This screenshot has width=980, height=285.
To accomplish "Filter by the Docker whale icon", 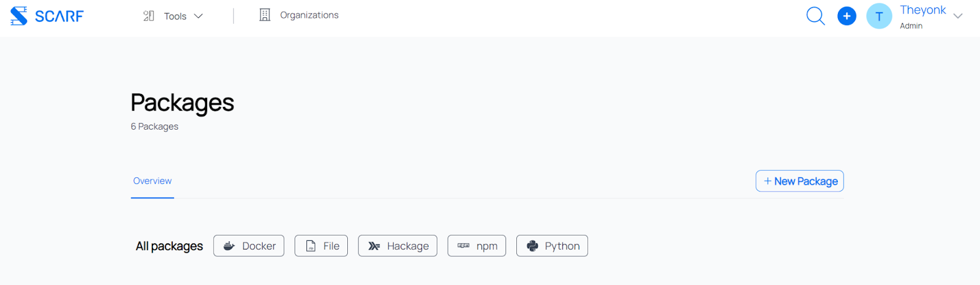I will [x=229, y=246].
